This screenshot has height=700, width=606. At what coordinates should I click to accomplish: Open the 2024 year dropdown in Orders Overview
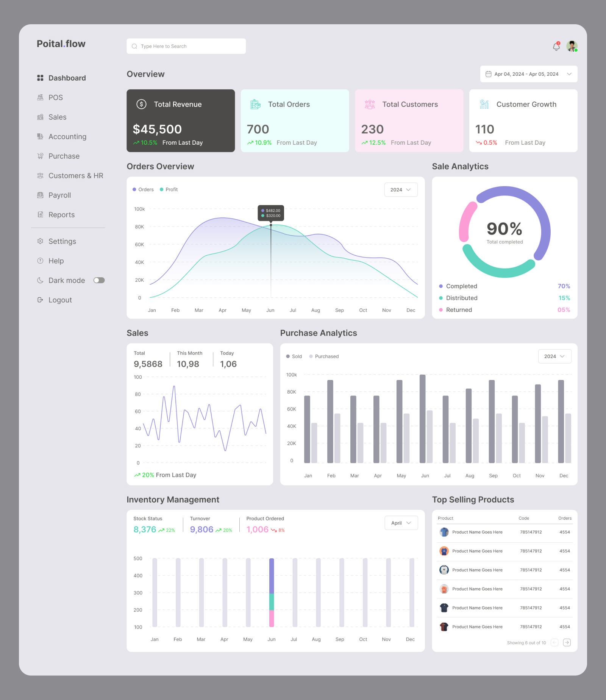[400, 189]
